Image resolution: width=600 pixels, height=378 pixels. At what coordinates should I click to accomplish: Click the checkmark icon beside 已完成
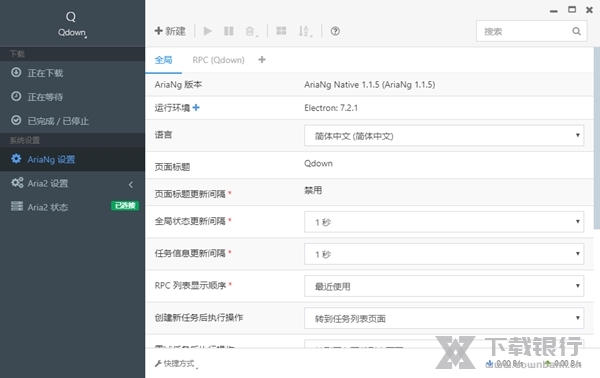[x=16, y=120]
